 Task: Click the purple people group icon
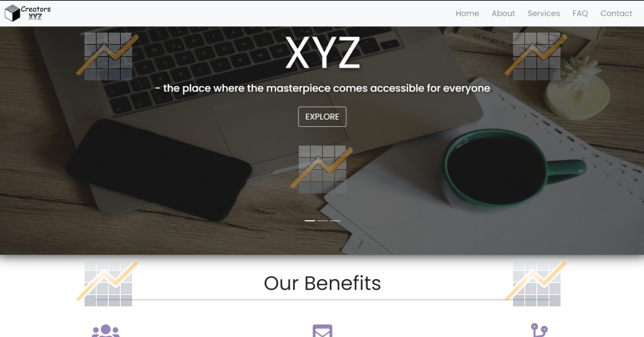(106, 331)
